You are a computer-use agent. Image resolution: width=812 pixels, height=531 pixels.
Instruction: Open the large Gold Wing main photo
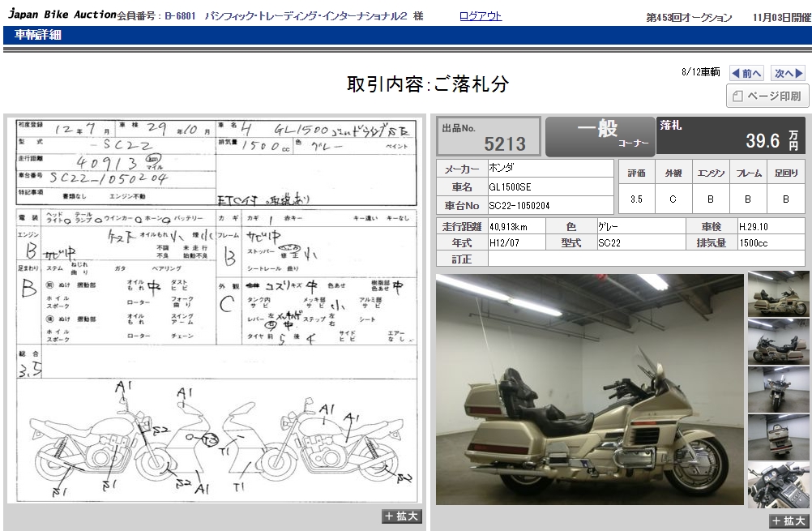pyautogui.click(x=589, y=389)
